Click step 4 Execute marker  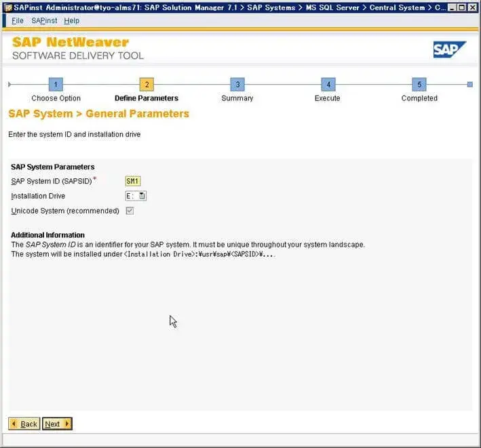328,84
